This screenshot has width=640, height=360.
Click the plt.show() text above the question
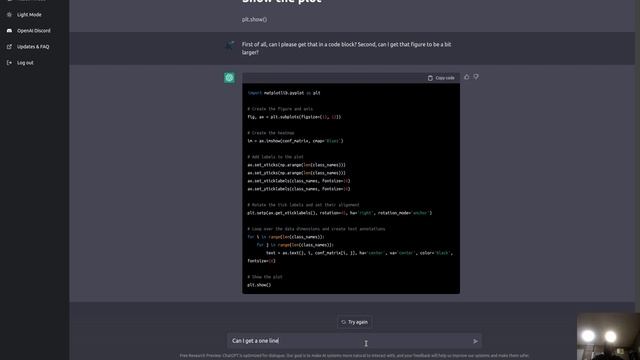[254, 20]
